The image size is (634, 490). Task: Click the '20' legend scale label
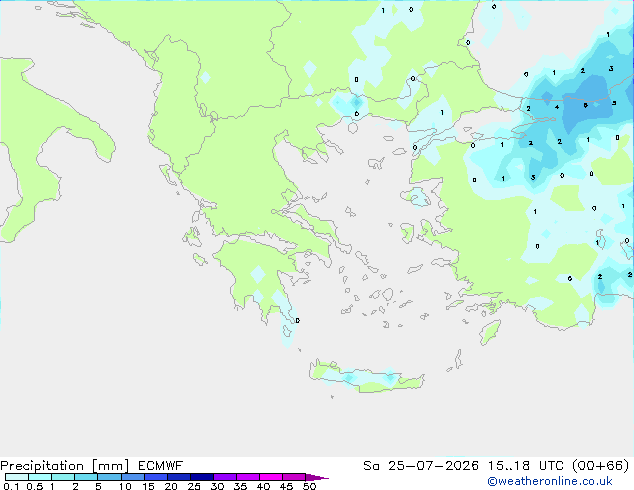point(171,486)
